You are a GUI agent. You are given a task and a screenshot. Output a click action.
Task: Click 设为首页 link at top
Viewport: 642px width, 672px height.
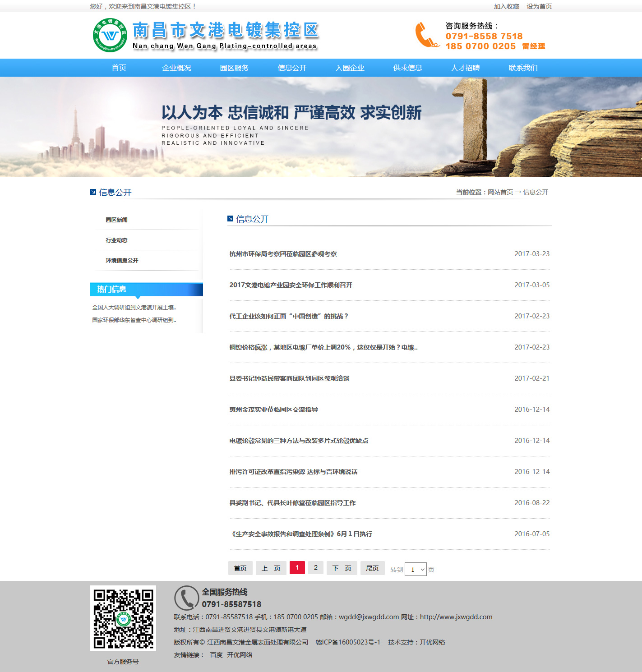pyautogui.click(x=539, y=6)
